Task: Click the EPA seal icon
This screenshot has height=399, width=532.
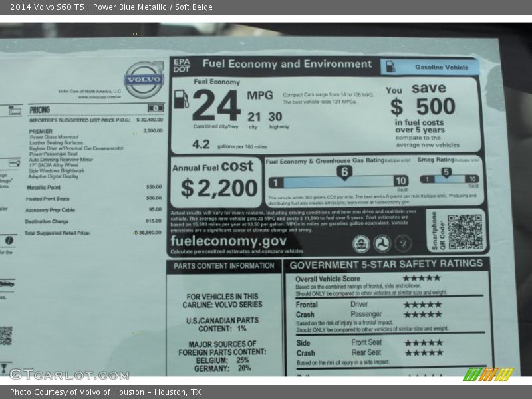Action: pyautogui.click(x=361, y=243)
